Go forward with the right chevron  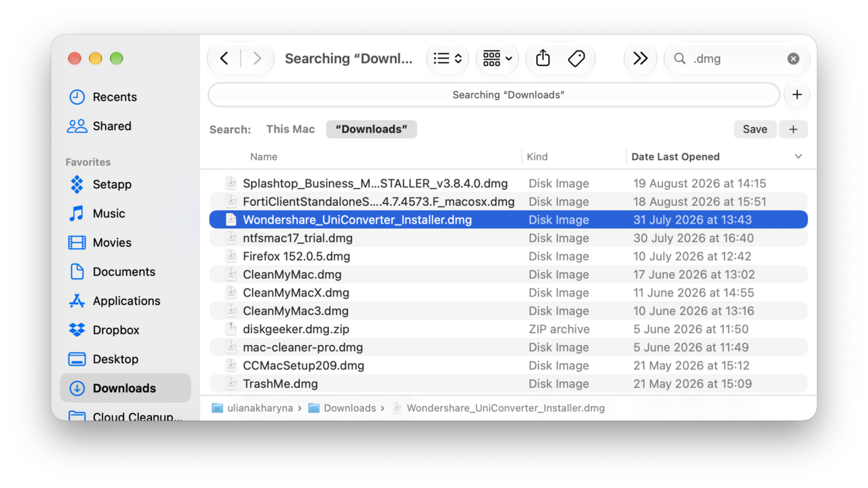pos(257,59)
